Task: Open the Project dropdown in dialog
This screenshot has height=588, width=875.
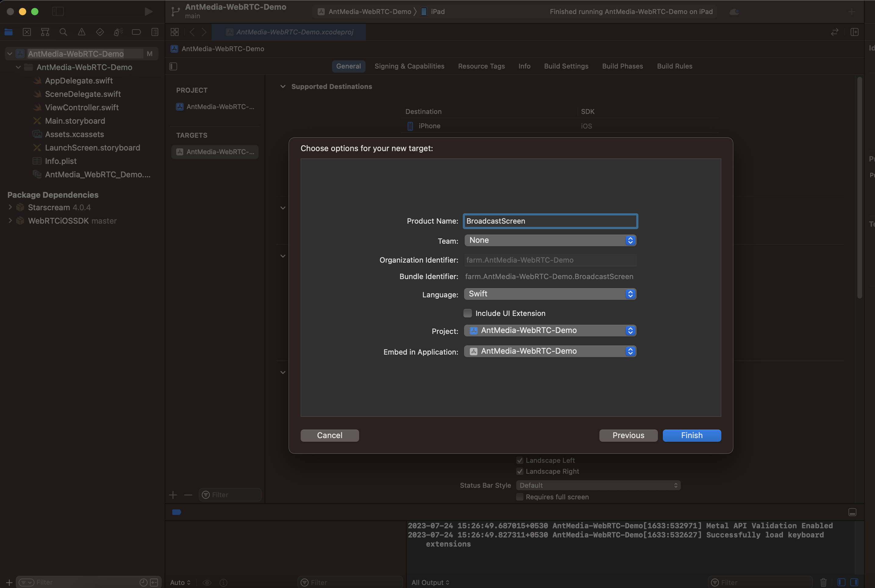Action: coord(550,330)
